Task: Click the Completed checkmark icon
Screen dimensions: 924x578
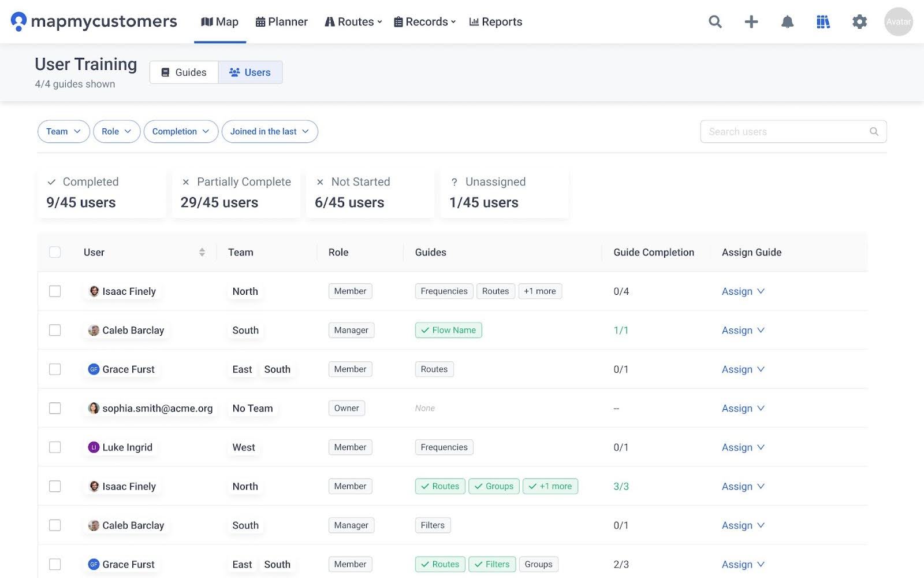Action: click(x=51, y=182)
